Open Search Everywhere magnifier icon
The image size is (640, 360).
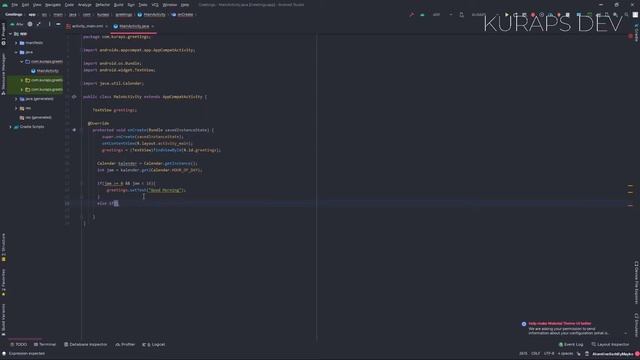tap(627, 15)
